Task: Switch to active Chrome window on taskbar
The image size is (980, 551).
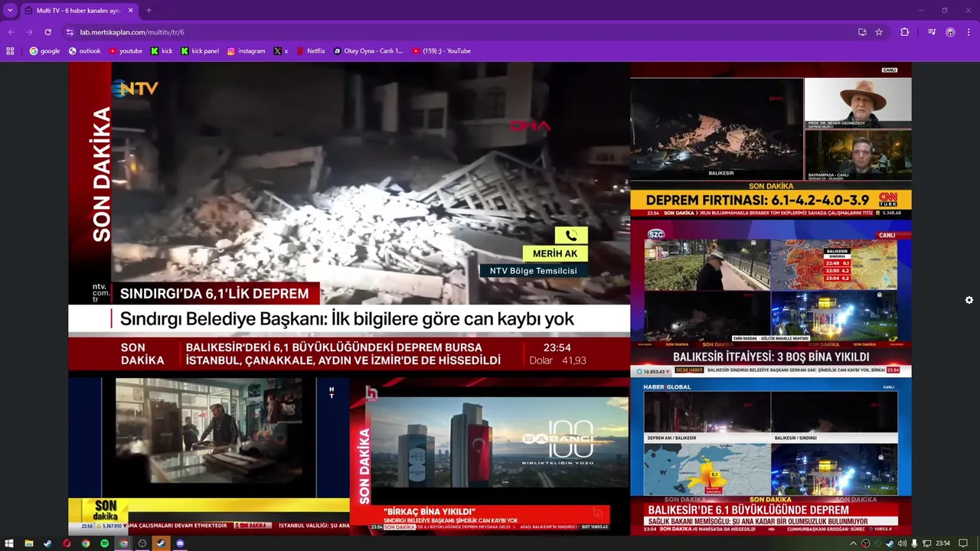Action: [123, 543]
